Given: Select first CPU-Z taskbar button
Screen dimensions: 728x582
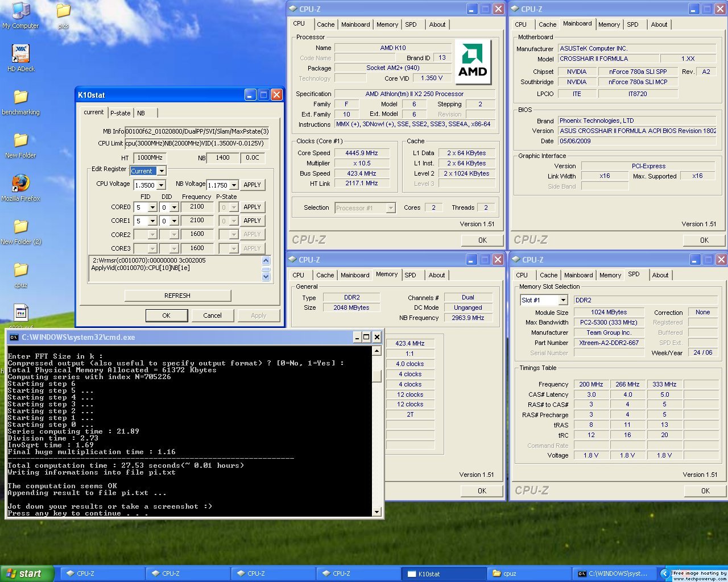Looking at the screenshot, I should click(102, 574).
